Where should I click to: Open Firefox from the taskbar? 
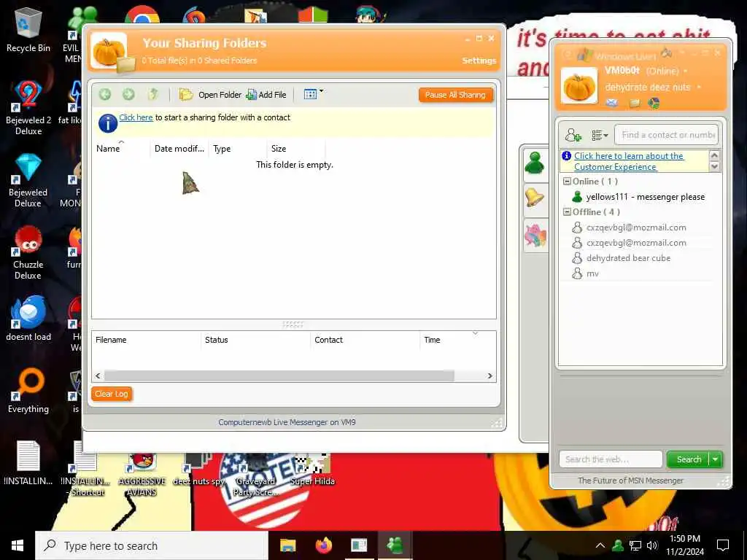point(323,545)
